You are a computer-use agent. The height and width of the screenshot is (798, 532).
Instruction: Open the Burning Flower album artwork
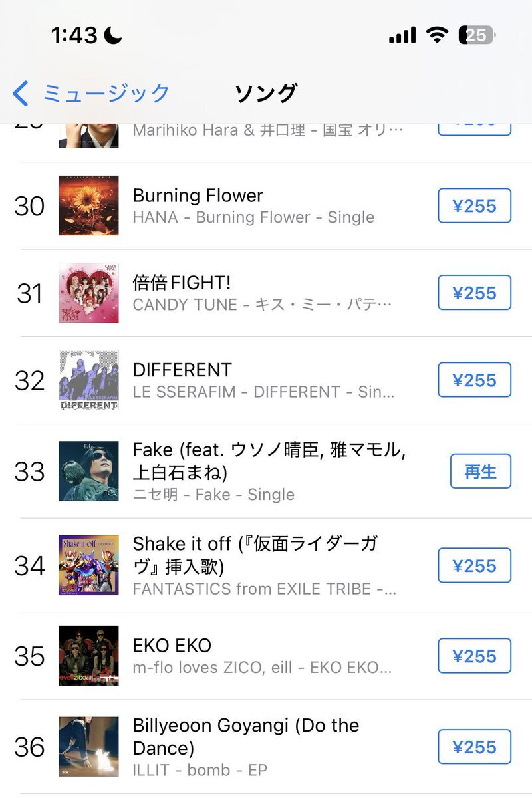pyautogui.click(x=88, y=205)
